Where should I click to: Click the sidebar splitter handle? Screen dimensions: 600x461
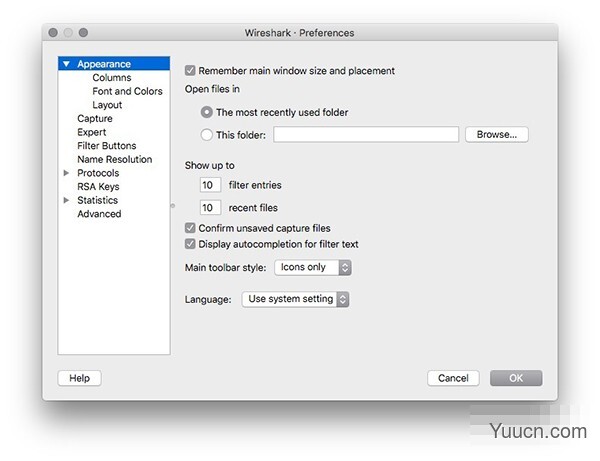tap(173, 206)
